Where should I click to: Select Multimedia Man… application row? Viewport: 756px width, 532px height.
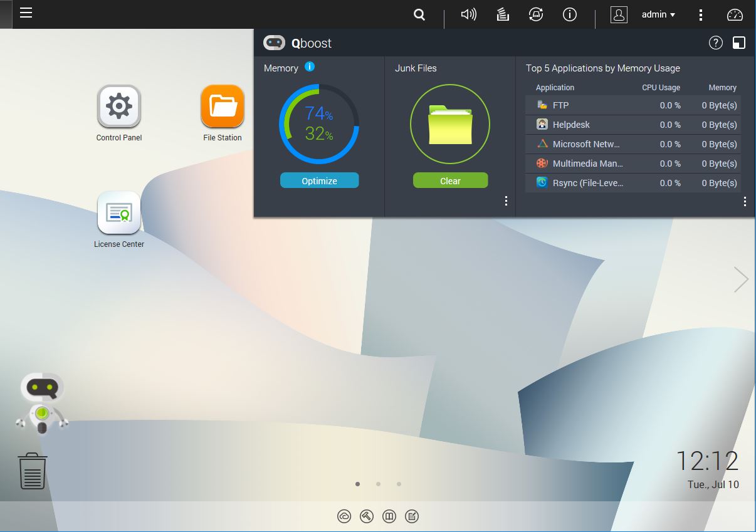(x=633, y=164)
